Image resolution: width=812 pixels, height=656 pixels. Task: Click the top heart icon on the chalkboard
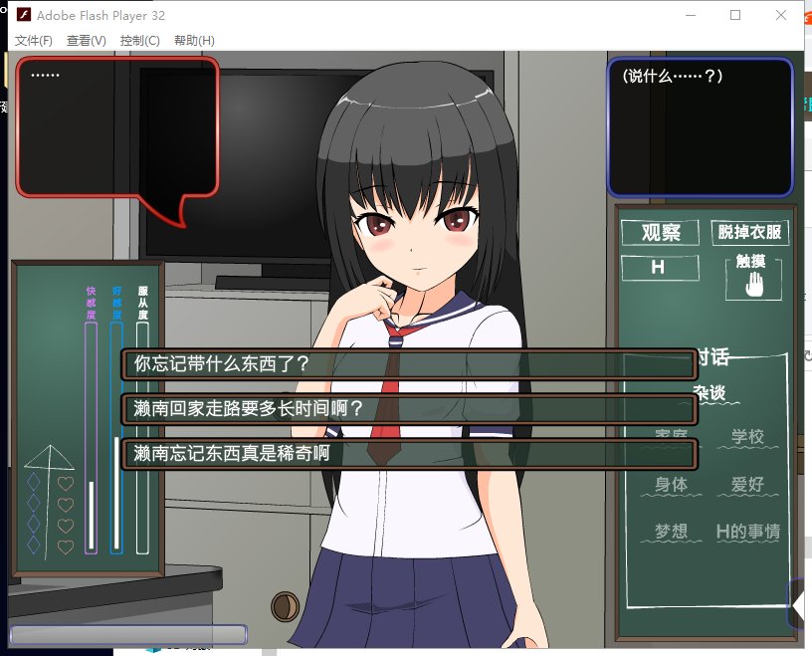pos(66,484)
